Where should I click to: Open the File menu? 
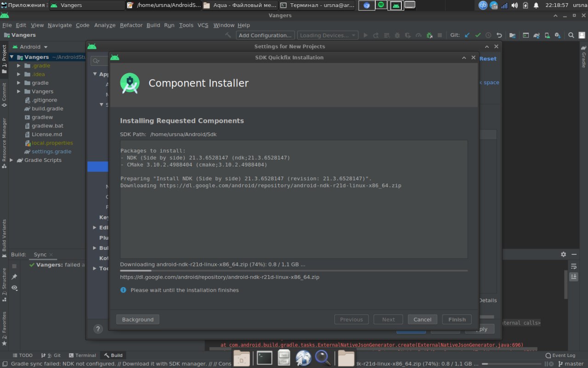click(7, 25)
